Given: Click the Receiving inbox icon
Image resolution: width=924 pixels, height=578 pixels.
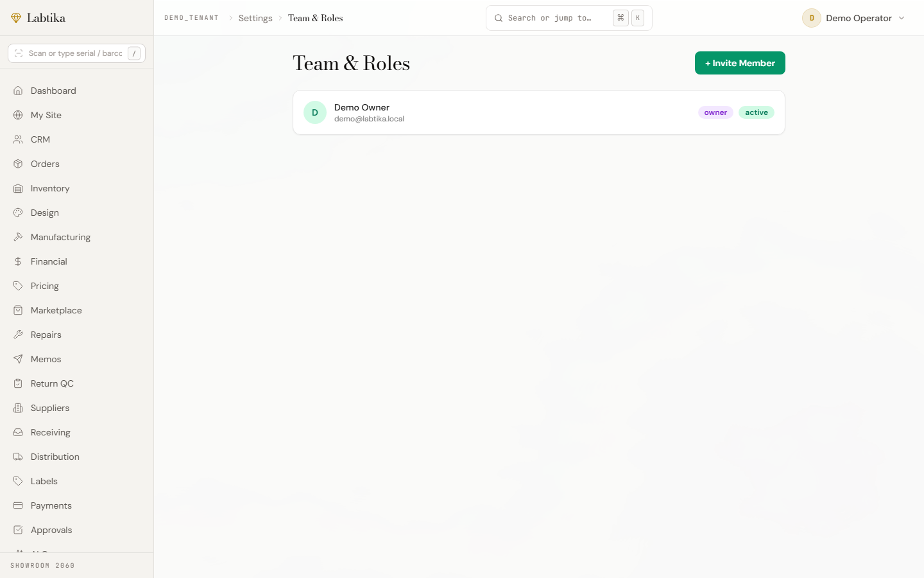Looking at the screenshot, I should 18,432.
